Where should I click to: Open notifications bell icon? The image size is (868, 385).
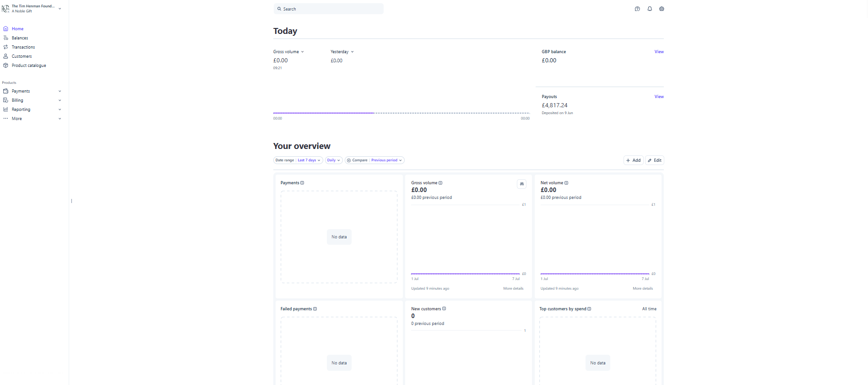pos(650,9)
